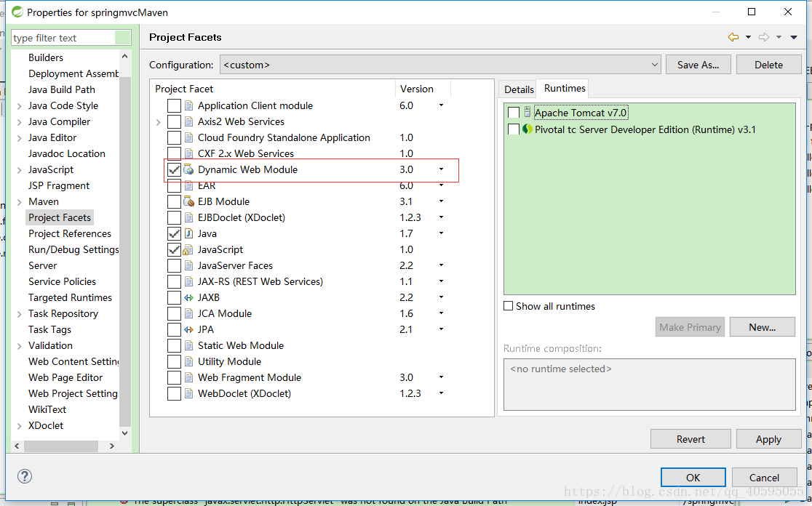This screenshot has width=812, height=506.
Task: Click the OK button
Action: coord(693,478)
